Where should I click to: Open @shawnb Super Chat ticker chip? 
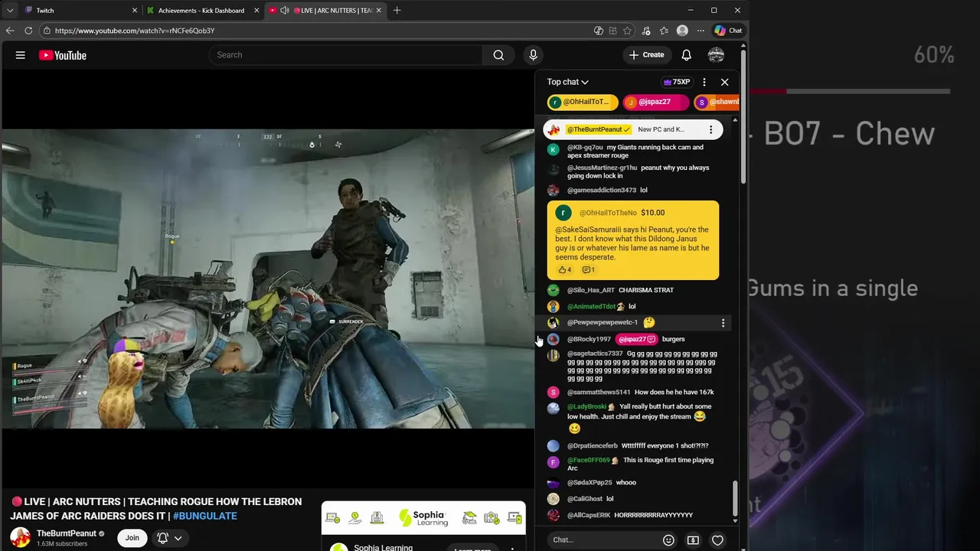717,102
